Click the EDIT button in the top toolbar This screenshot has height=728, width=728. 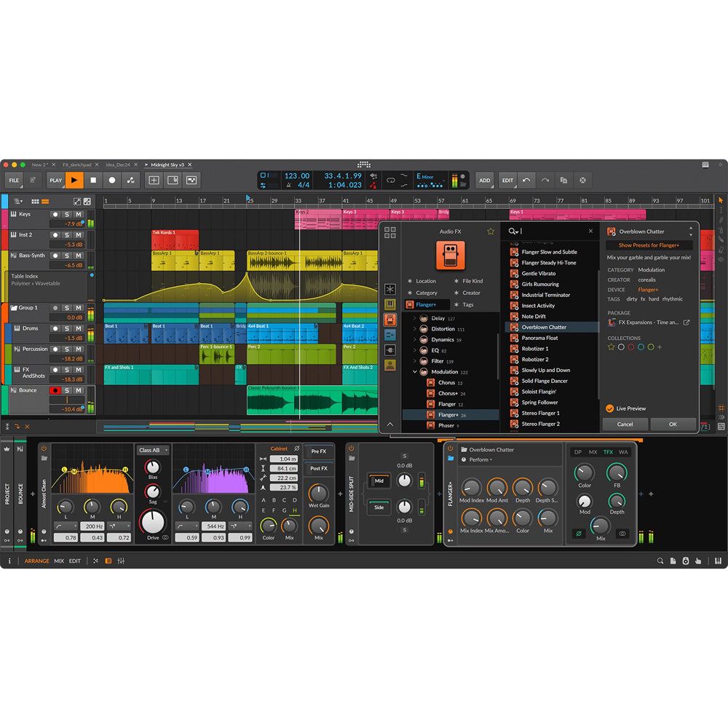pos(508,180)
